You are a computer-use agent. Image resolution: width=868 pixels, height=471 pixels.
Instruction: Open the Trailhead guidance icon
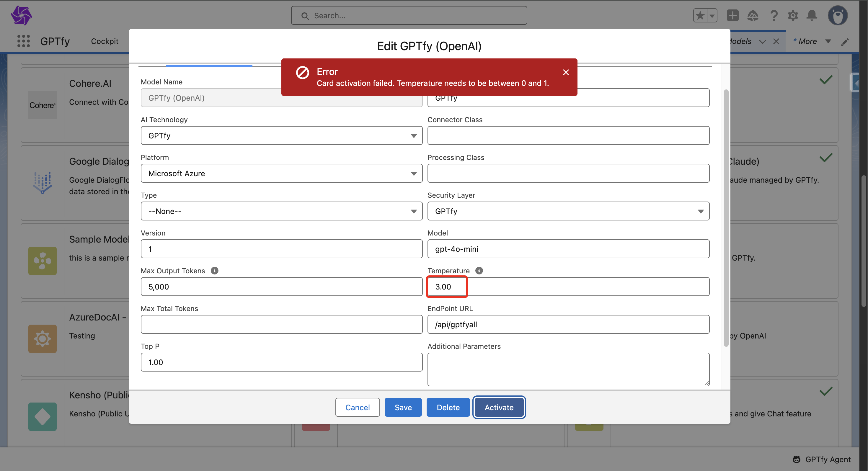753,16
